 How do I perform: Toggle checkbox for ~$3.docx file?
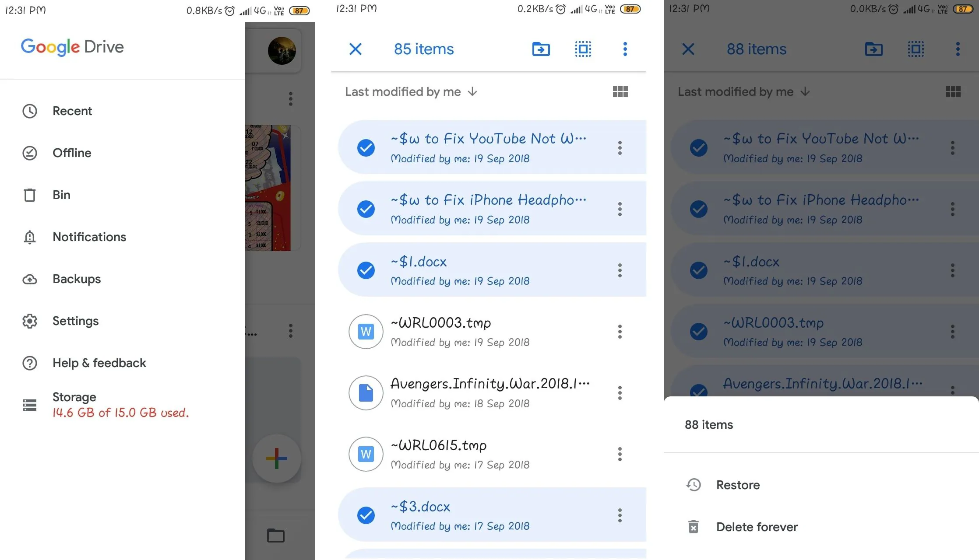366,514
